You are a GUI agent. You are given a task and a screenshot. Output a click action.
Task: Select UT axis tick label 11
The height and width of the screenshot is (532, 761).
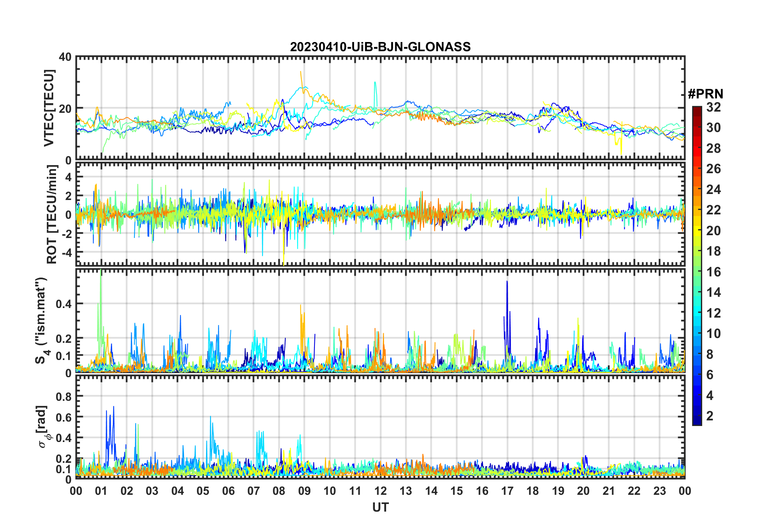pos(355,491)
